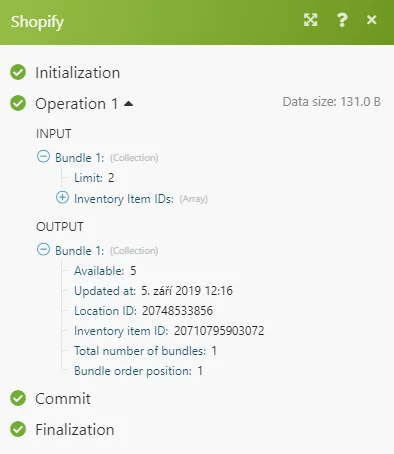394x454 pixels.
Task: Click the Operation 1 green check icon
Action: tap(18, 103)
